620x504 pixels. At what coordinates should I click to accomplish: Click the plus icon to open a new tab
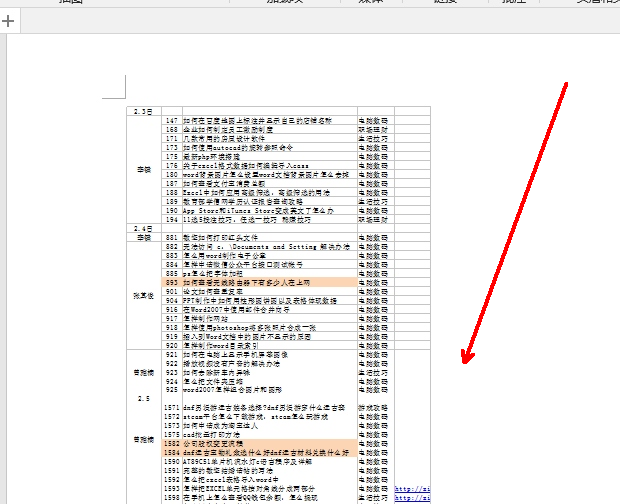(x=8, y=21)
